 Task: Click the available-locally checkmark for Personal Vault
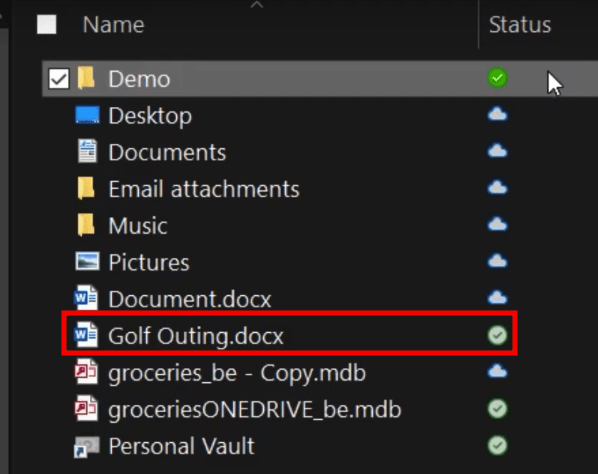point(497,445)
